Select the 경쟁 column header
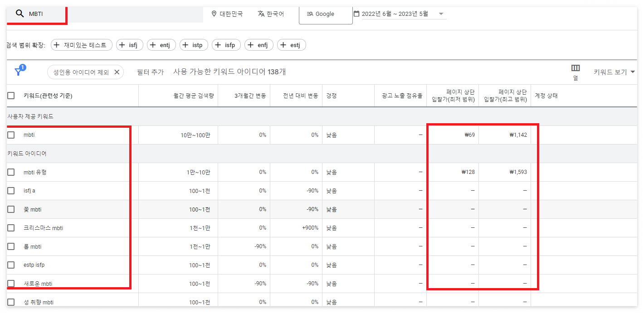The width and height of the screenshot is (644, 313). pos(331,96)
